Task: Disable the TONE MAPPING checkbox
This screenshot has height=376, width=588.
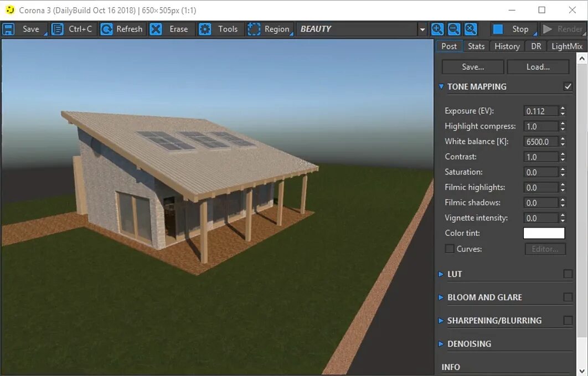Action: (x=568, y=86)
